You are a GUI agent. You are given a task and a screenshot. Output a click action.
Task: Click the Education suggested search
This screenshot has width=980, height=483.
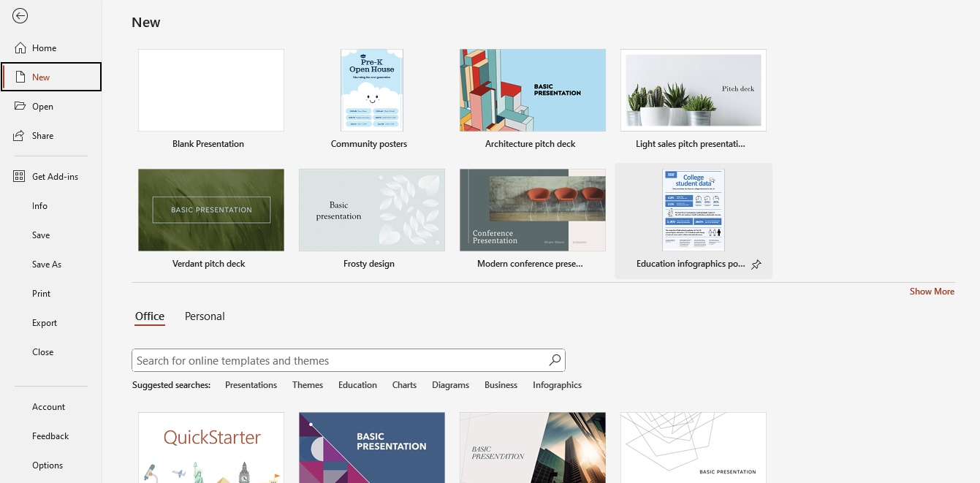click(357, 385)
